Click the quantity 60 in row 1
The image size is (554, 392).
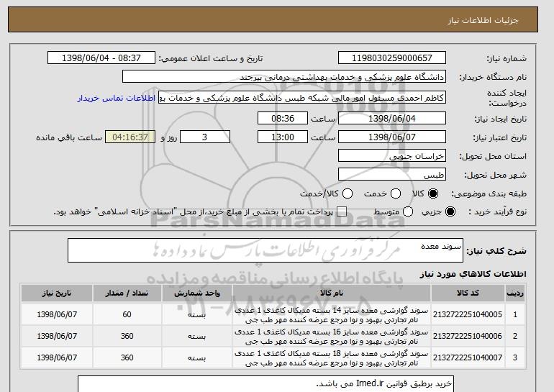click(127, 314)
